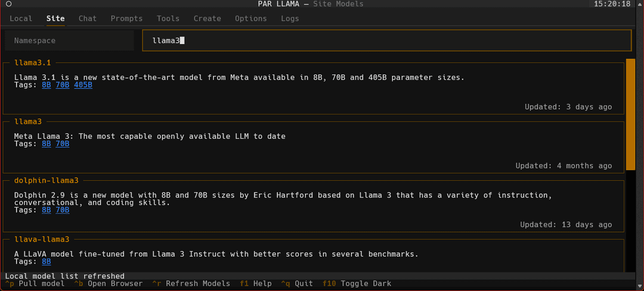
Task: Click the 70B tag of dolphin-llama3
Action: point(63,210)
